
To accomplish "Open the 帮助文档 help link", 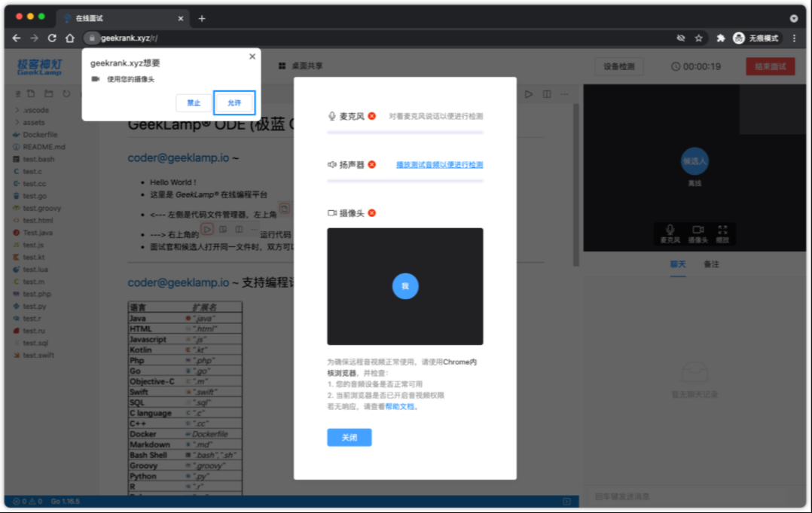I will (x=399, y=406).
